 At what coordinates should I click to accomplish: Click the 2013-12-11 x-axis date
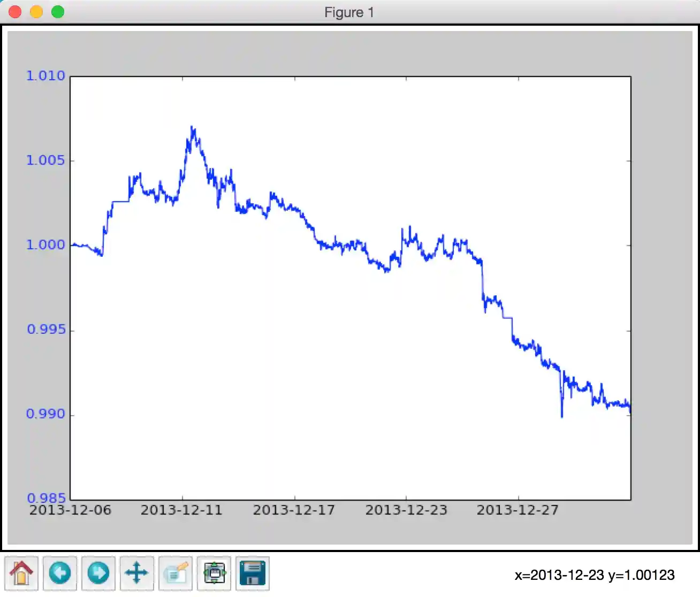coord(181,510)
